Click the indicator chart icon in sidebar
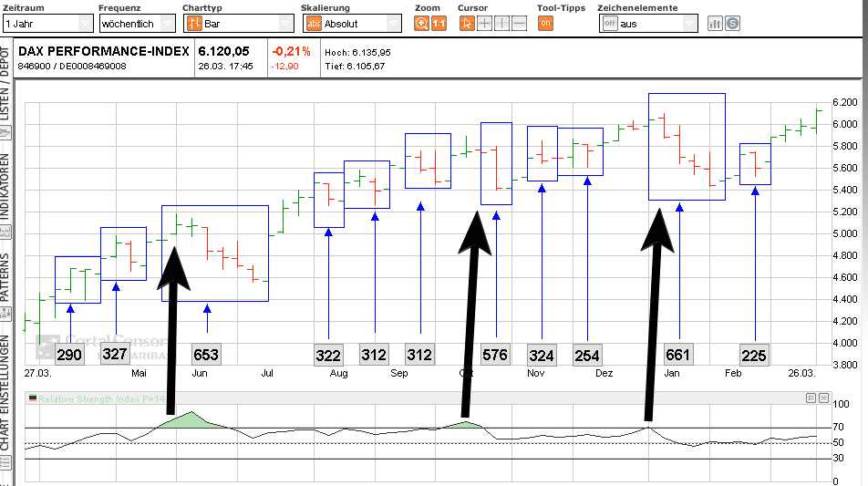868x486 pixels. click(x=5, y=233)
